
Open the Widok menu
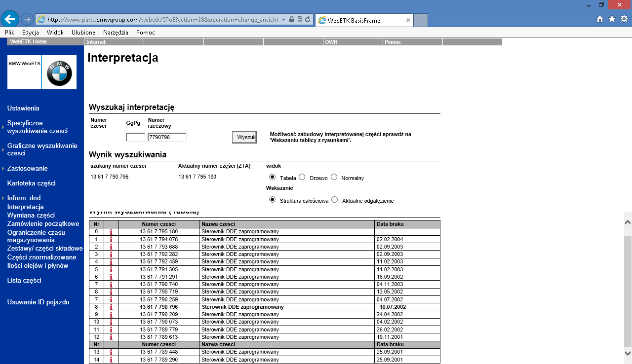(x=55, y=33)
